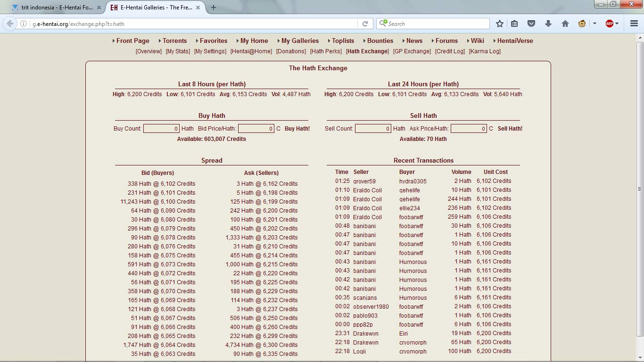Open the [Donations] link
The width and height of the screenshot is (644, 362).
tap(291, 51)
